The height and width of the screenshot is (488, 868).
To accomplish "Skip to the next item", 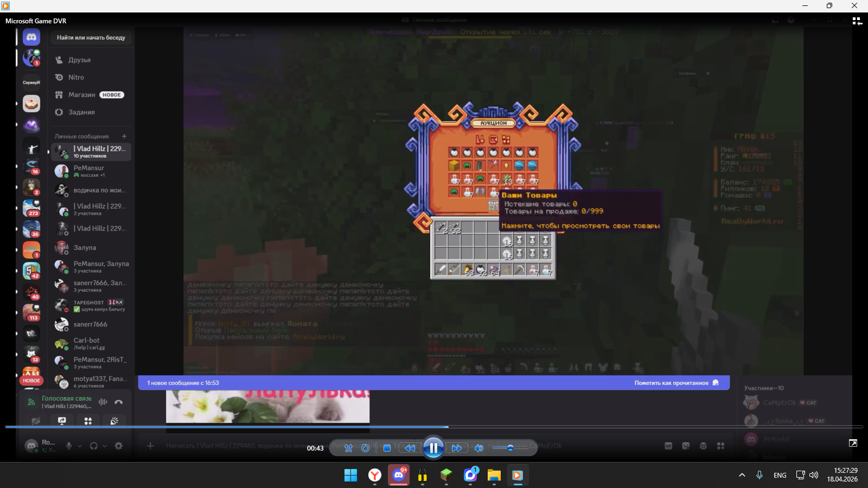I will point(457,448).
